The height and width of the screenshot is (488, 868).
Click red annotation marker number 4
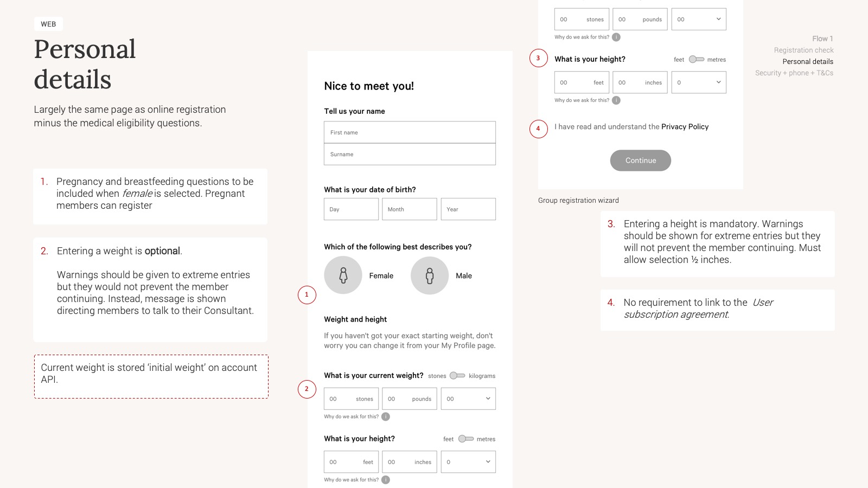click(538, 129)
